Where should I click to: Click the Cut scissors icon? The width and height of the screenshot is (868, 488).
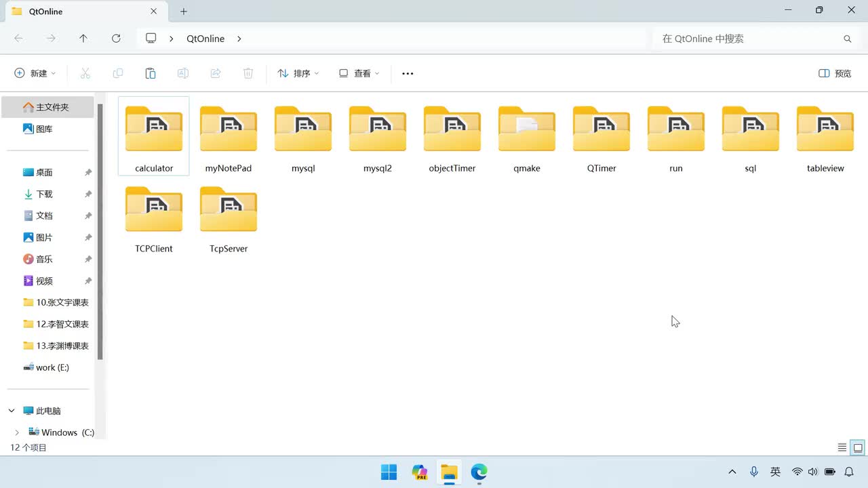click(85, 73)
